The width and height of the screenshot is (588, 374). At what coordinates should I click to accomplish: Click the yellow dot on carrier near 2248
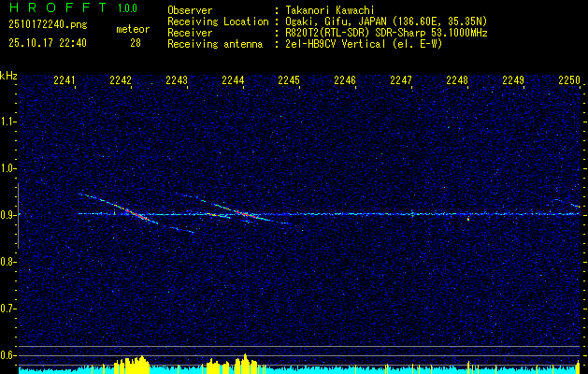tap(468, 219)
